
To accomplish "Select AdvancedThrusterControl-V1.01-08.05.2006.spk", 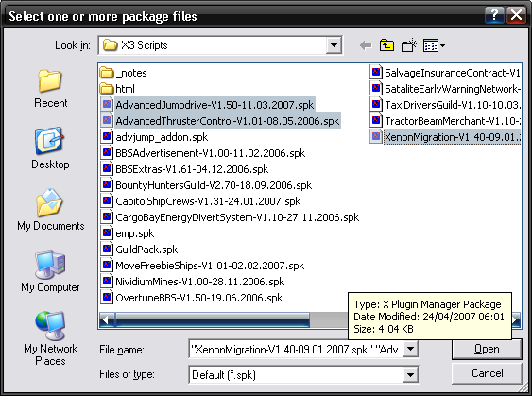I will coord(228,121).
